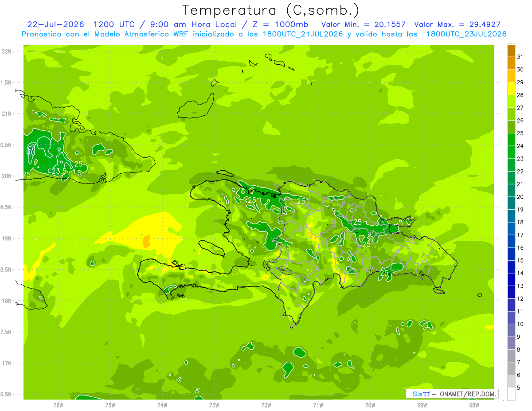Screen dimensions: 532x411
Task: Click "9:00 am Hora Local" text
Action: pyautogui.click(x=194, y=24)
